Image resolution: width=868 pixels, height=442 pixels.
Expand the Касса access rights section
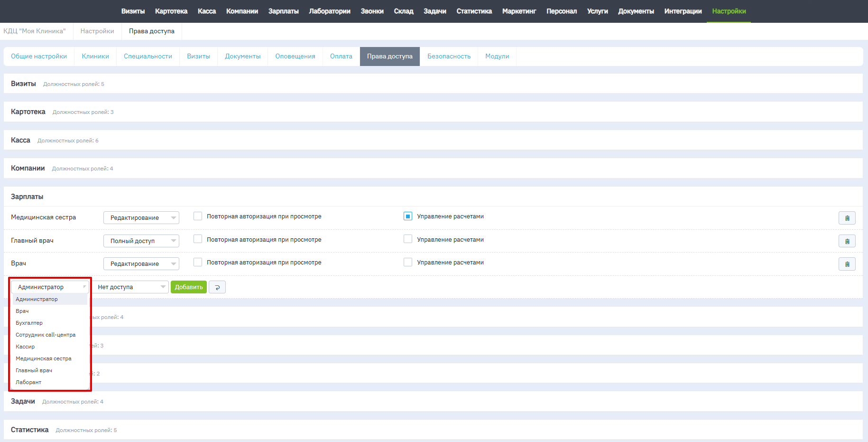(x=21, y=141)
